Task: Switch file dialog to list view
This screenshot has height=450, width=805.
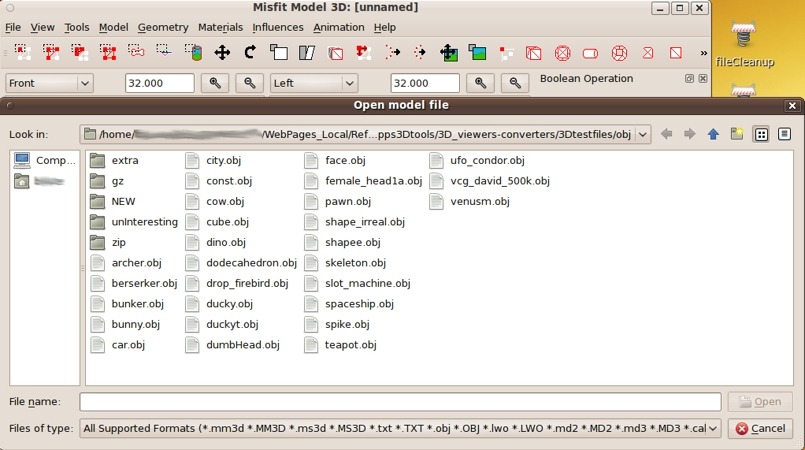Action: coord(761,134)
